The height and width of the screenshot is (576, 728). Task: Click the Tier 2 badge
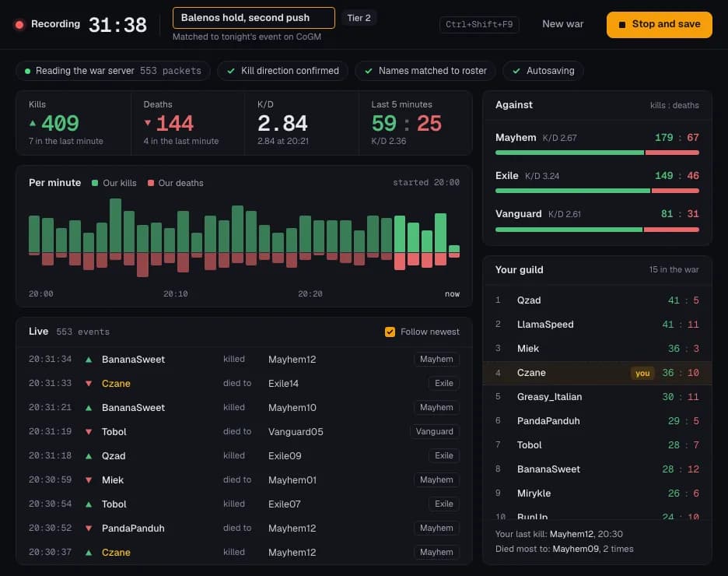click(359, 18)
